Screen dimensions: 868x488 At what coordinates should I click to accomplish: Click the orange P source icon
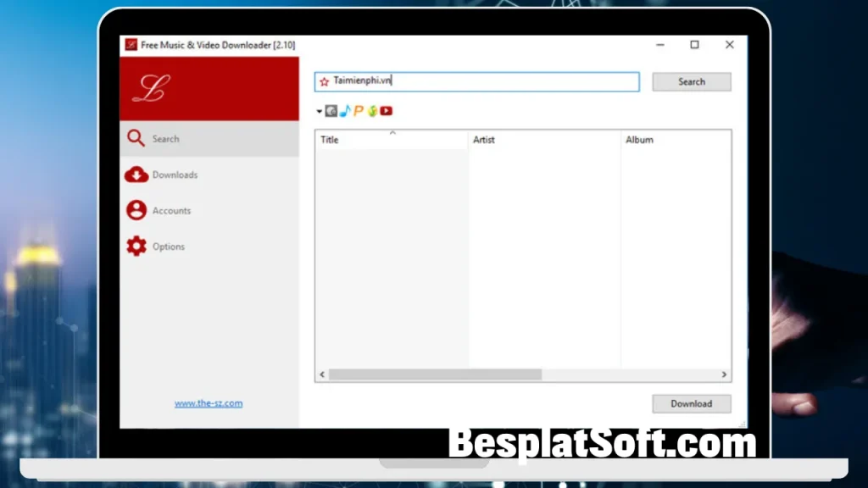click(359, 111)
